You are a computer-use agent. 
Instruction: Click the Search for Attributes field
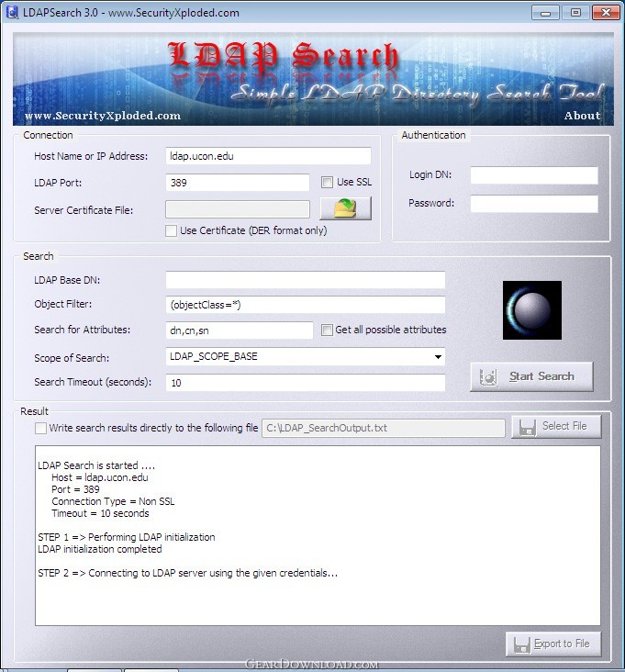click(239, 330)
